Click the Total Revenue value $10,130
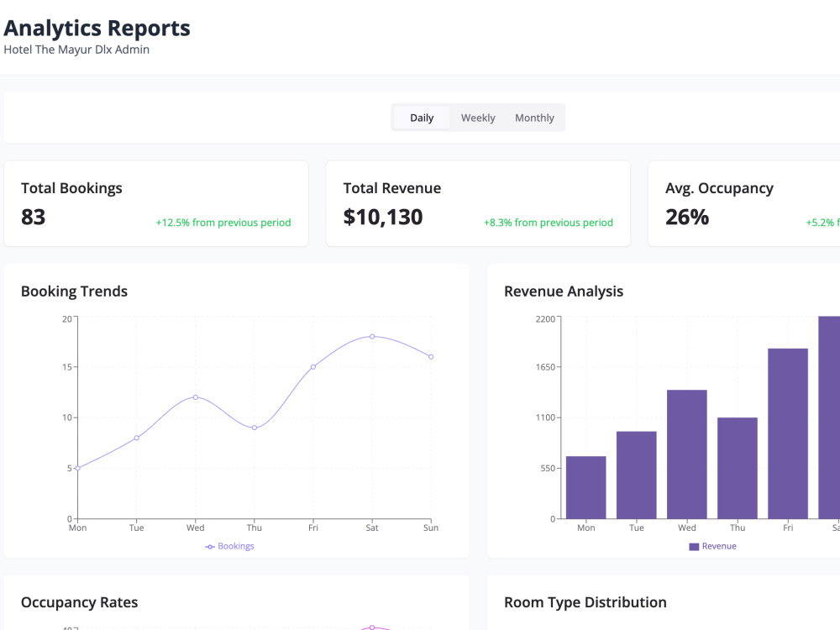Viewport: 840px width, 630px height. (x=383, y=217)
